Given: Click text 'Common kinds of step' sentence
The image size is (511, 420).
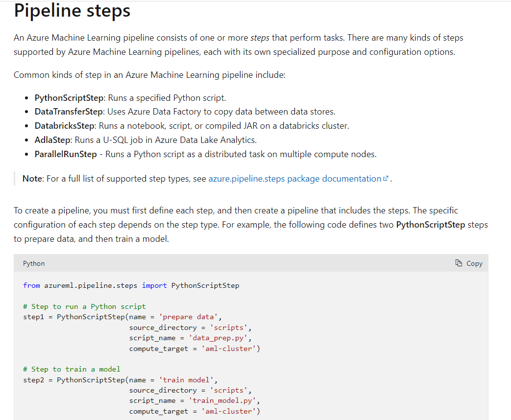Looking at the screenshot, I should [x=149, y=75].
